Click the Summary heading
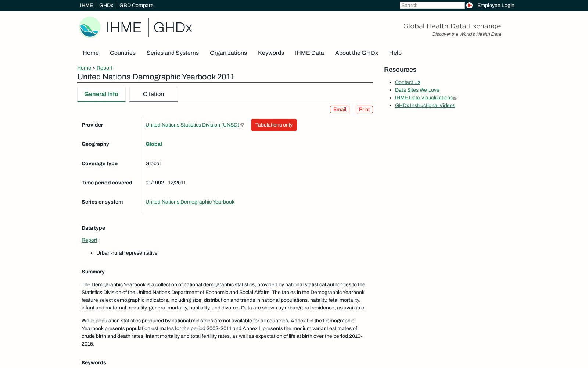The image size is (588, 368). [93, 272]
